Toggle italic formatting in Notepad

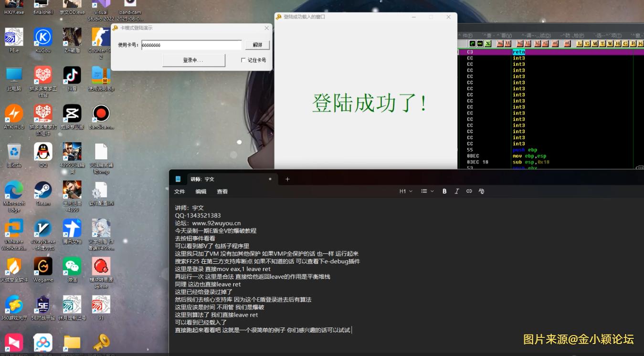457,191
